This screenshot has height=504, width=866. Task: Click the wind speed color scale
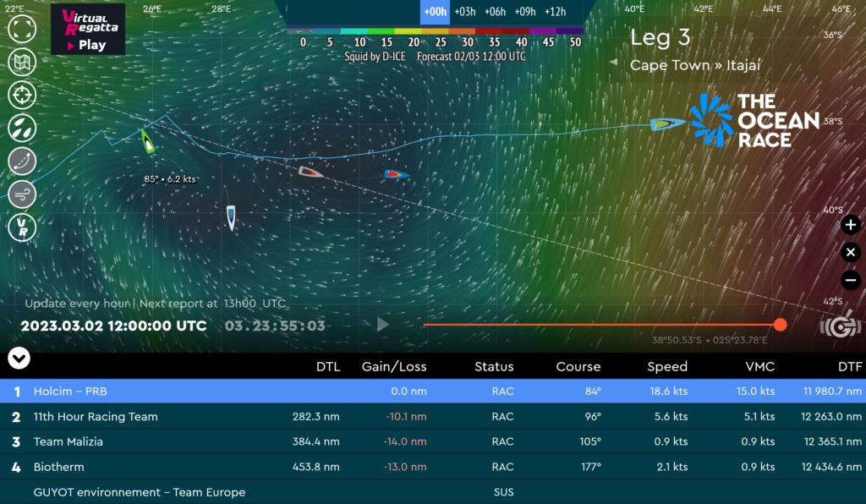[x=436, y=32]
